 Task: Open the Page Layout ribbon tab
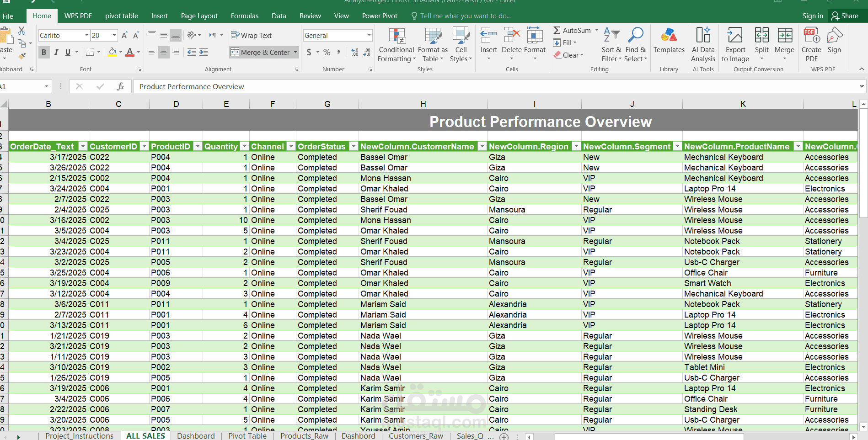point(199,16)
